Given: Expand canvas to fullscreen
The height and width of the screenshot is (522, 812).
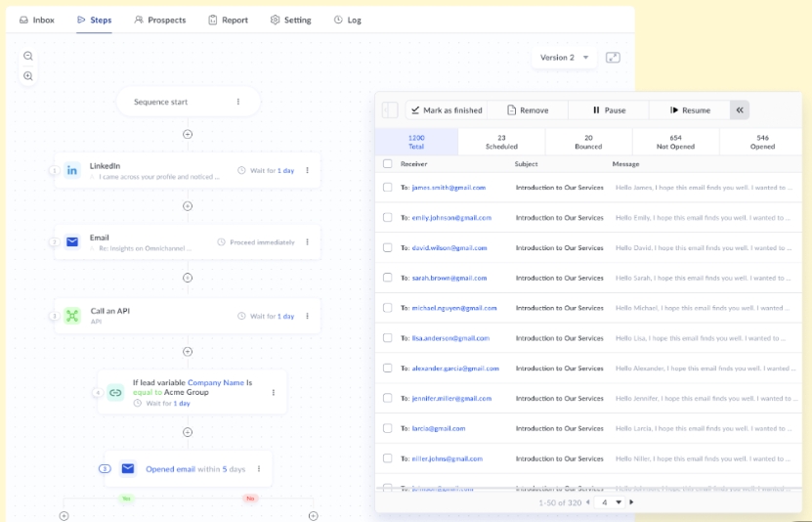Looking at the screenshot, I should 613,58.
